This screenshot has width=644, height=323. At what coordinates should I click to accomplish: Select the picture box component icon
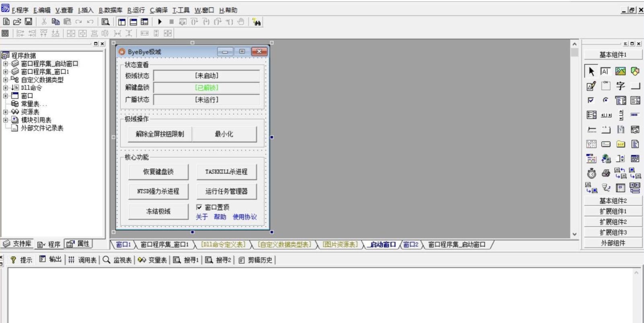620,72
